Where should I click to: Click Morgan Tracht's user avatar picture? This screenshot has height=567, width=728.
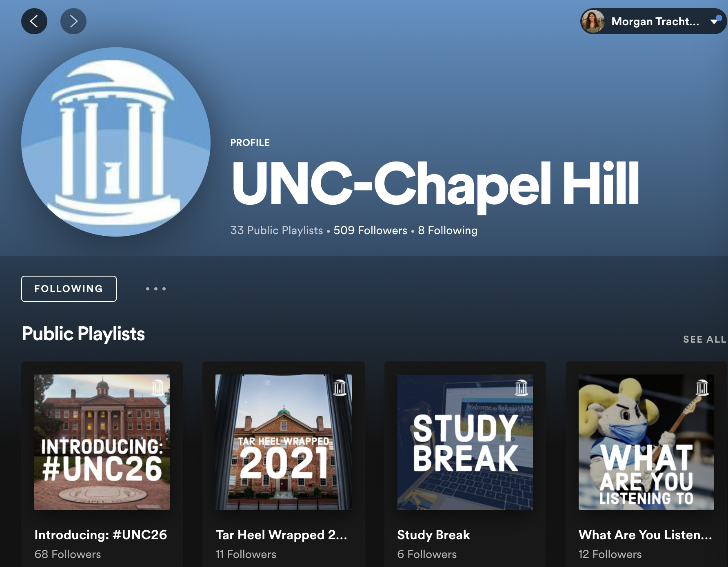coord(593,21)
